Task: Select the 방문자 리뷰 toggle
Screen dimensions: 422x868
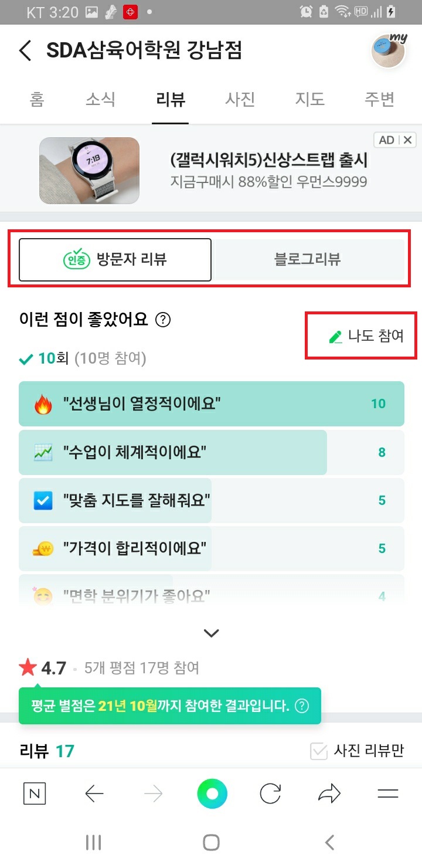Action: point(115,259)
